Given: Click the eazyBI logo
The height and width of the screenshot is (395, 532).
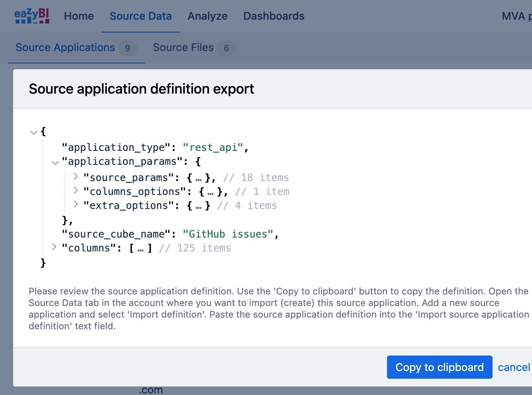Looking at the screenshot, I should 32,16.
